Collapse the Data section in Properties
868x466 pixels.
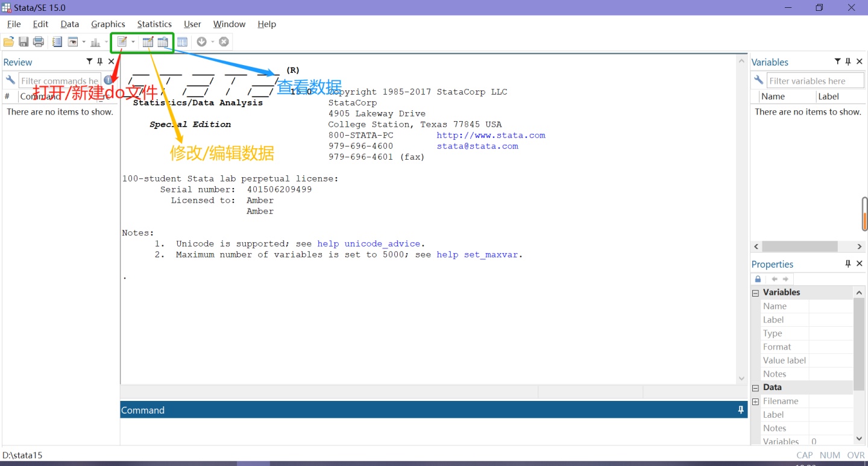click(755, 388)
